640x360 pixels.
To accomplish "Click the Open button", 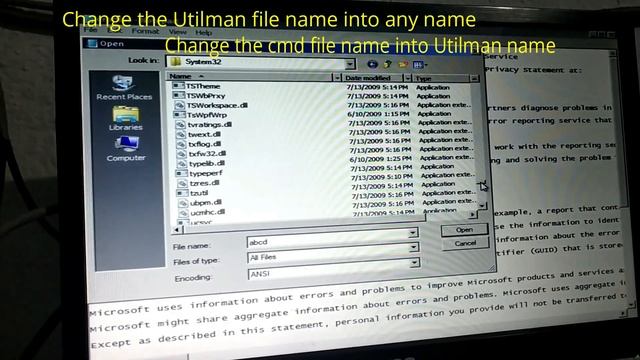I will 464,230.
